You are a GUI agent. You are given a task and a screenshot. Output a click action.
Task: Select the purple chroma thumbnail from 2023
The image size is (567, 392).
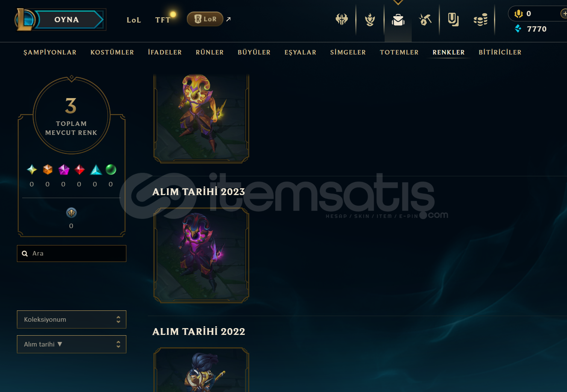point(201,255)
